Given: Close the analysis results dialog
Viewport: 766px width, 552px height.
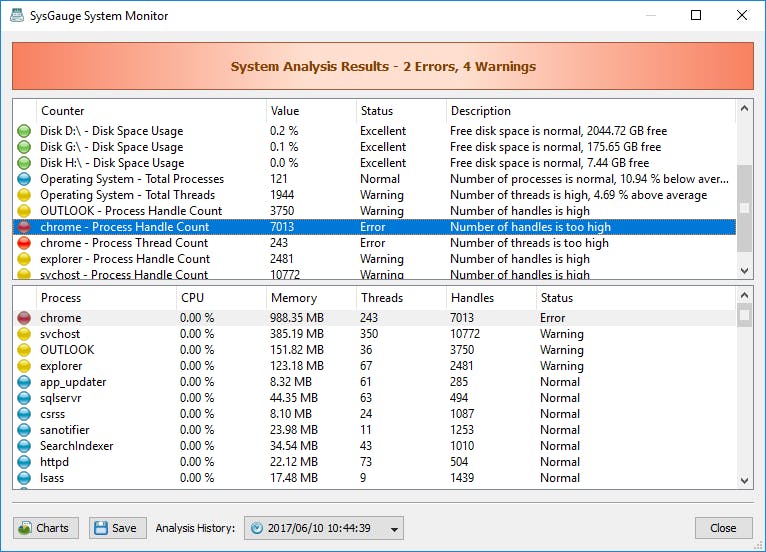Looking at the screenshot, I should click(723, 528).
